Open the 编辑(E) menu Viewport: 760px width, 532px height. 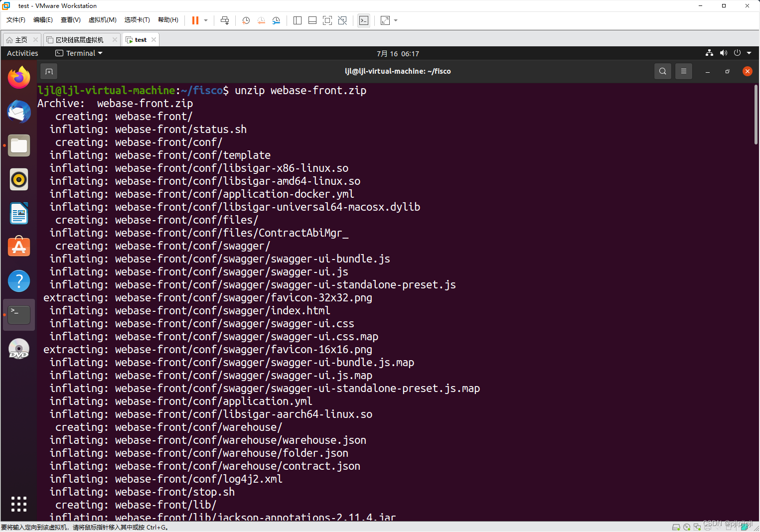click(x=43, y=20)
